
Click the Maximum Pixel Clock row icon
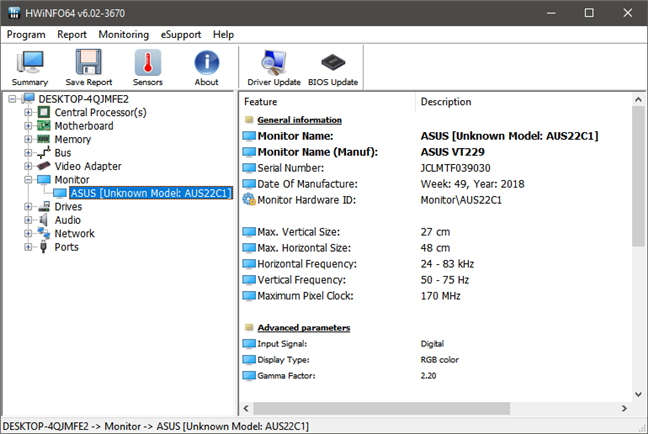(x=249, y=296)
